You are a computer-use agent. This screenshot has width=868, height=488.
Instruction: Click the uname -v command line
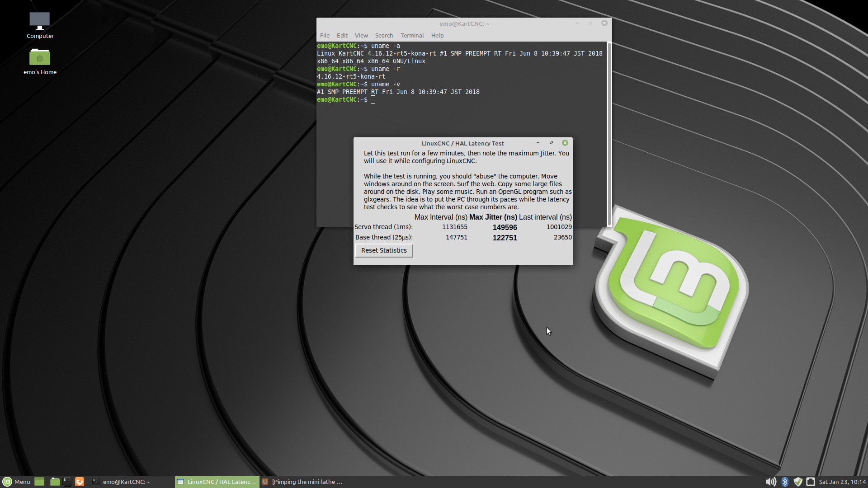pyautogui.click(x=359, y=84)
